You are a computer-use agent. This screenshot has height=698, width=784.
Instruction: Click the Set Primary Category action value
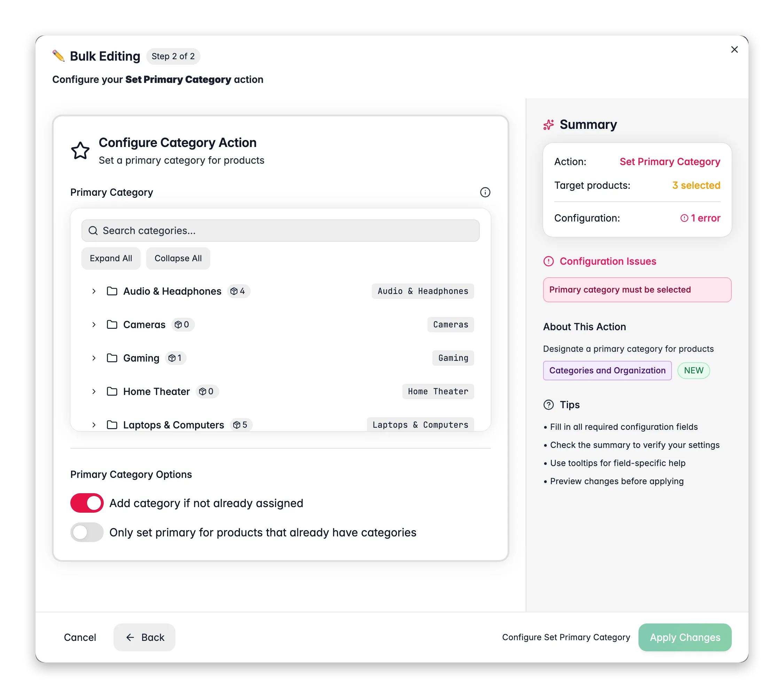(670, 162)
